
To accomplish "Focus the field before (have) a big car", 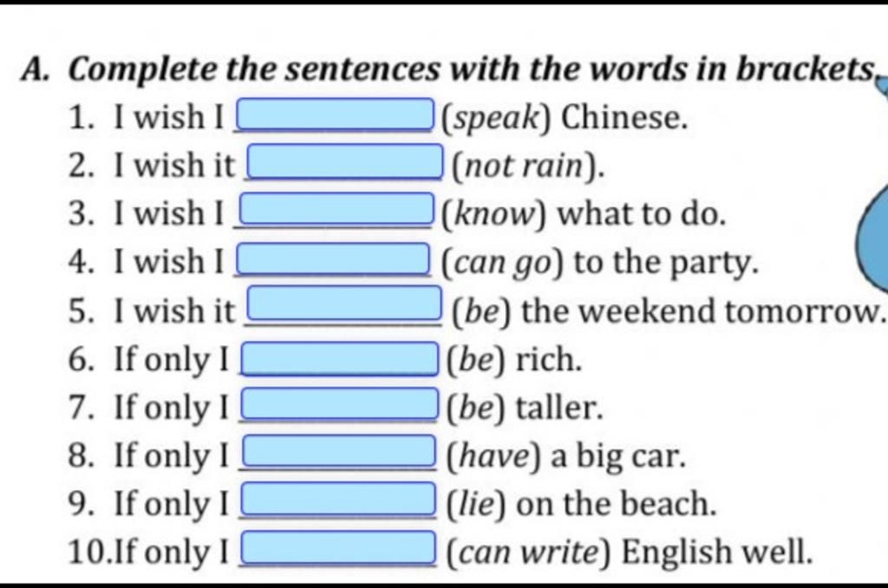I will tap(340, 451).
